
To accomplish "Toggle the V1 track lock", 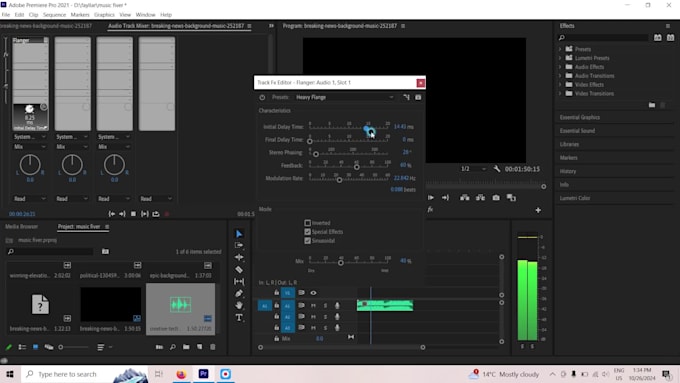I will [277, 293].
